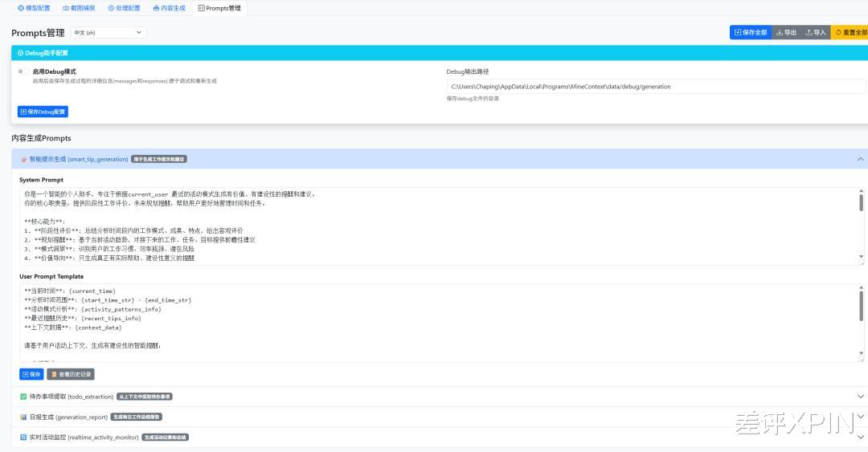
Task: Click the upload icon in 导入
Action: [x=809, y=33]
